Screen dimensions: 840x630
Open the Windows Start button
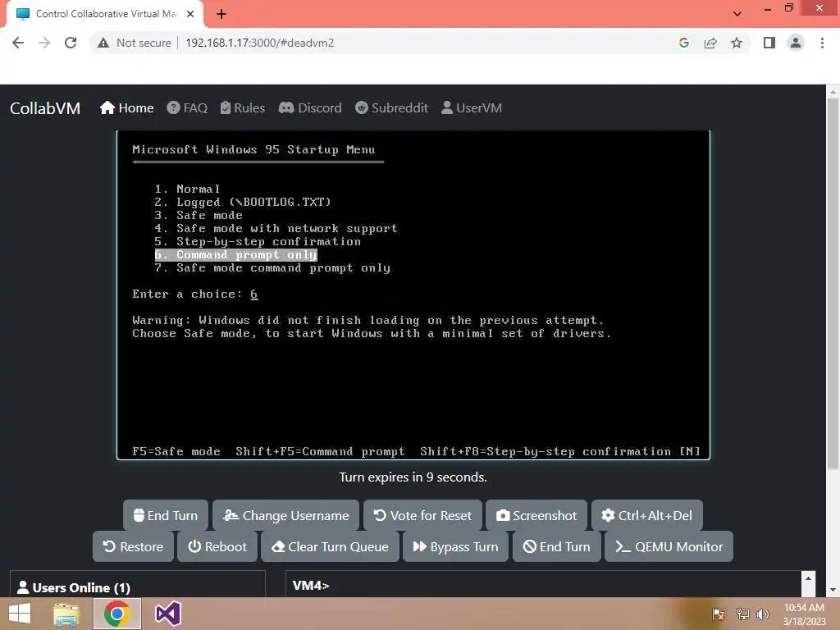pos(20,614)
